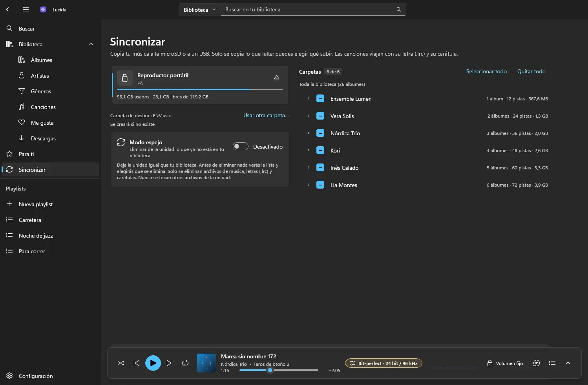This screenshot has height=385, width=588.
Task: Expand the now playing panel
Action: pos(568,363)
